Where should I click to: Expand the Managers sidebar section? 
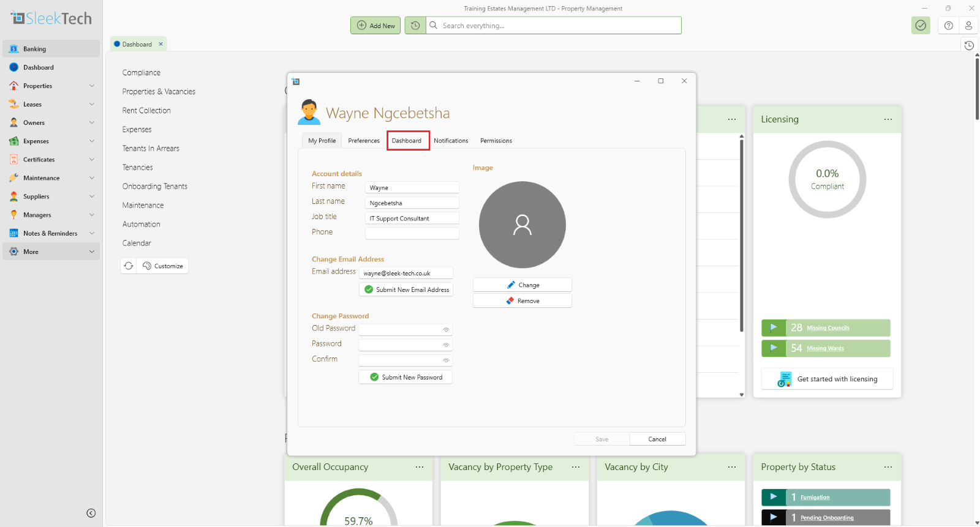click(x=92, y=215)
